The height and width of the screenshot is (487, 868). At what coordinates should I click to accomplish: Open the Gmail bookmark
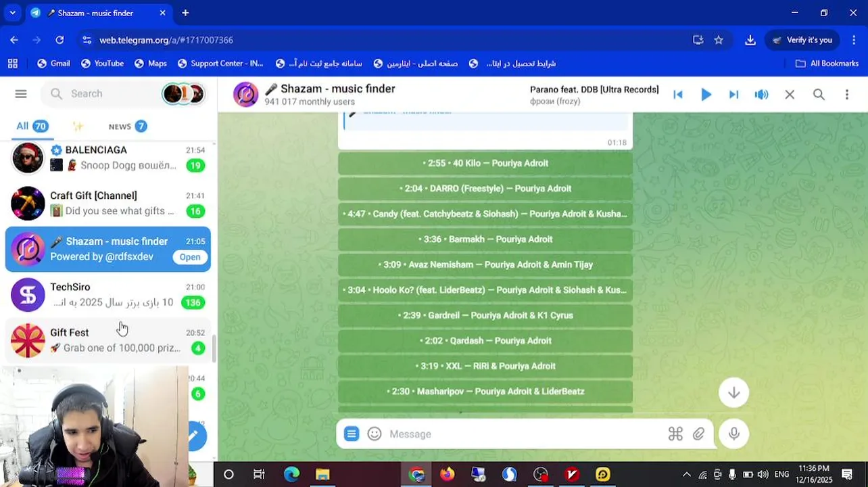click(x=53, y=64)
